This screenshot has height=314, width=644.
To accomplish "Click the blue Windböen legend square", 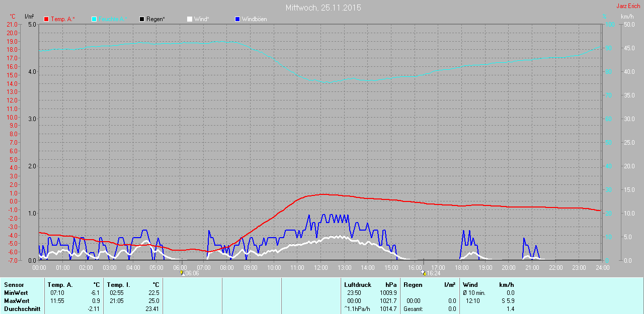I will click(x=237, y=19).
